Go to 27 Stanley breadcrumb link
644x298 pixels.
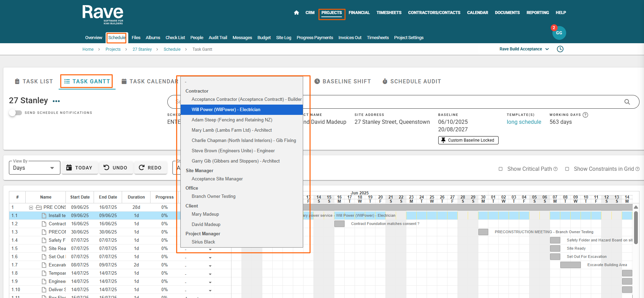(142, 49)
